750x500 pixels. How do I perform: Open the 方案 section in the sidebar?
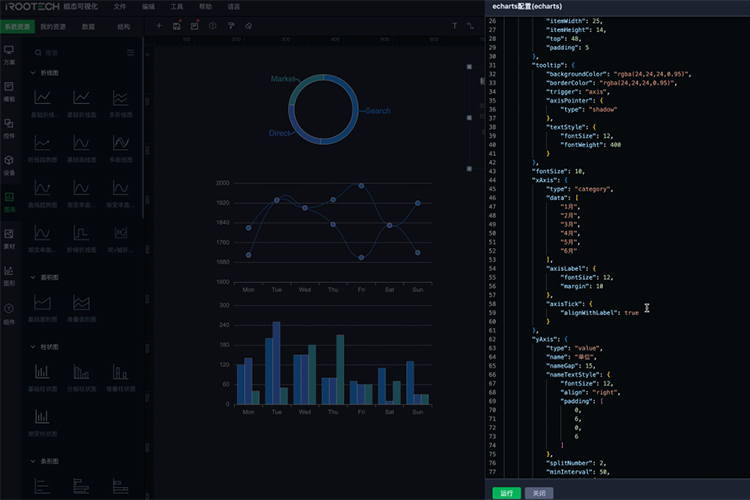click(9, 53)
